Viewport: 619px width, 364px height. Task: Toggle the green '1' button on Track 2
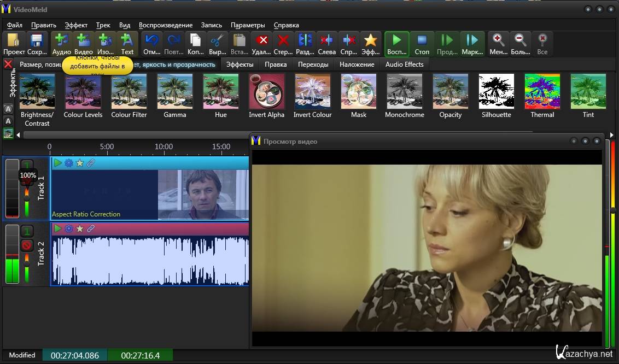(x=27, y=231)
